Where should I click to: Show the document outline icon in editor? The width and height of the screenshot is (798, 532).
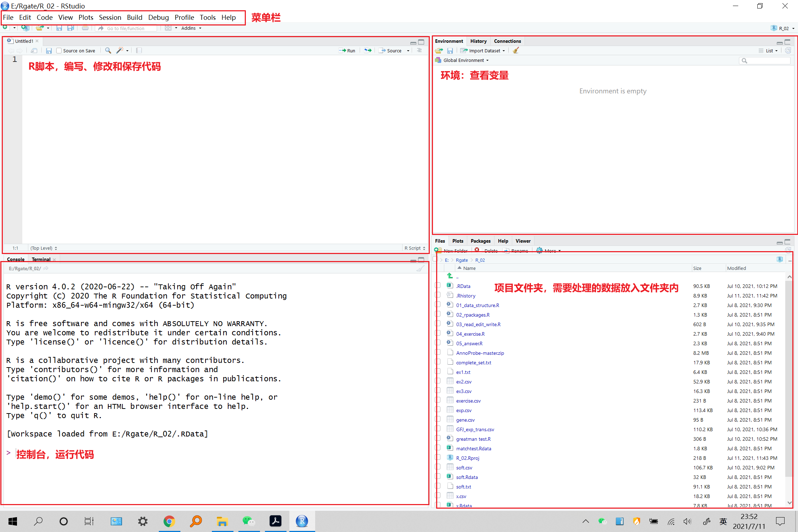(x=419, y=51)
